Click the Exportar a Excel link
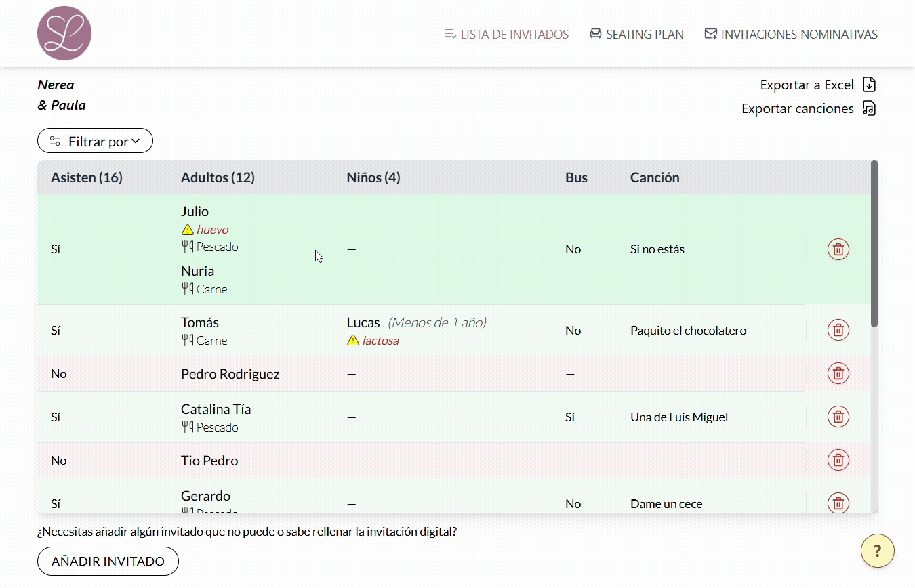 [x=807, y=85]
